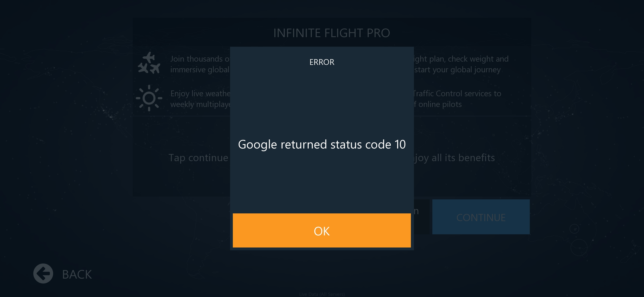Click the Google status code 10 message

coord(322,144)
